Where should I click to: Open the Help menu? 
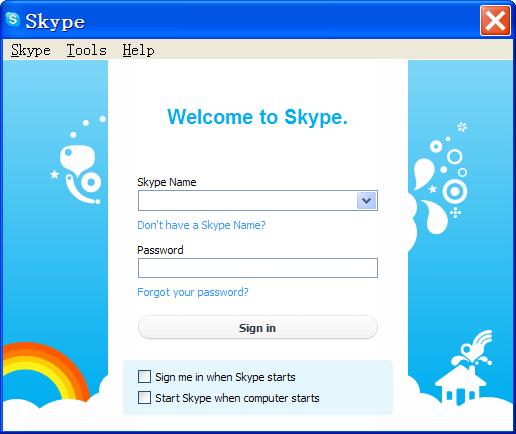[138, 50]
